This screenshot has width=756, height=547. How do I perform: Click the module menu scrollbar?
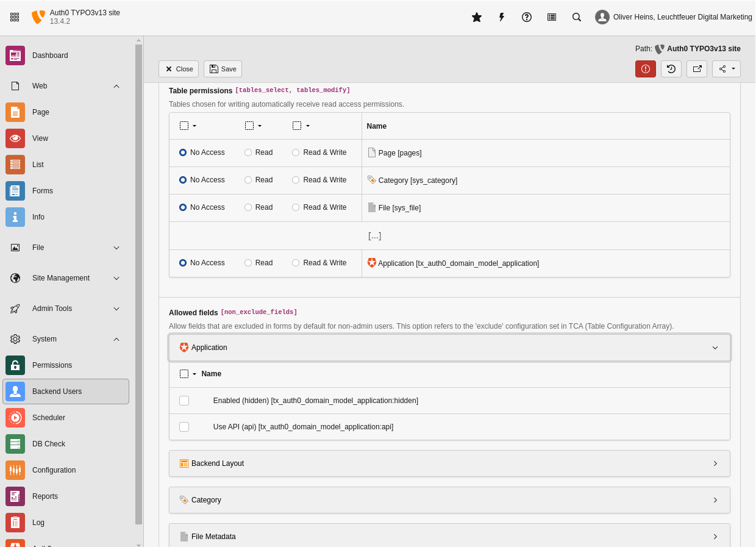click(x=138, y=284)
